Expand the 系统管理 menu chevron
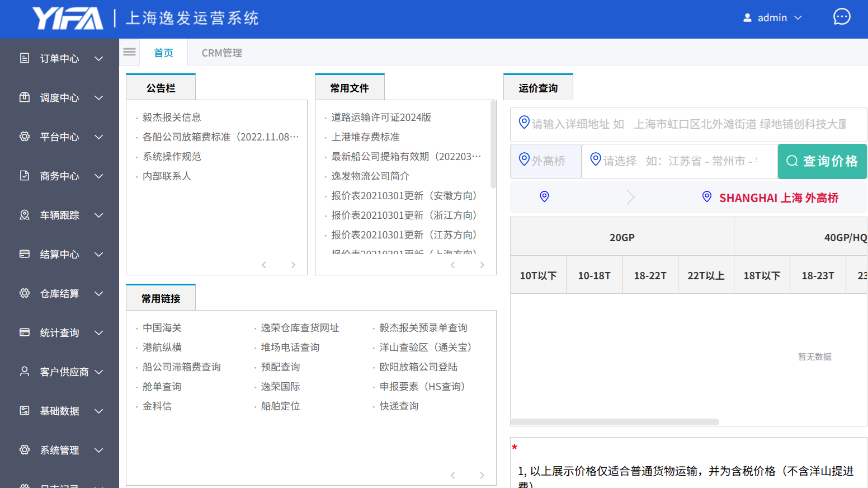The height and width of the screenshot is (488, 868). [99, 450]
